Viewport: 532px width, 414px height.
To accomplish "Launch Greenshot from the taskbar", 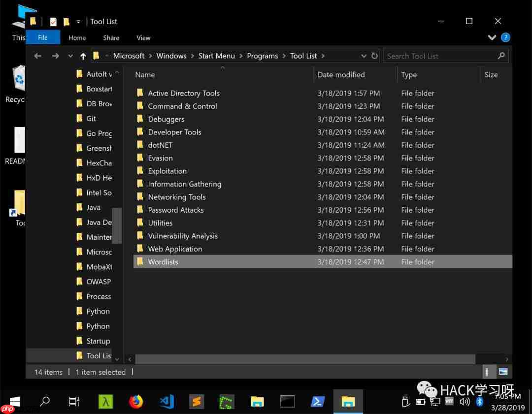I will click(227, 402).
